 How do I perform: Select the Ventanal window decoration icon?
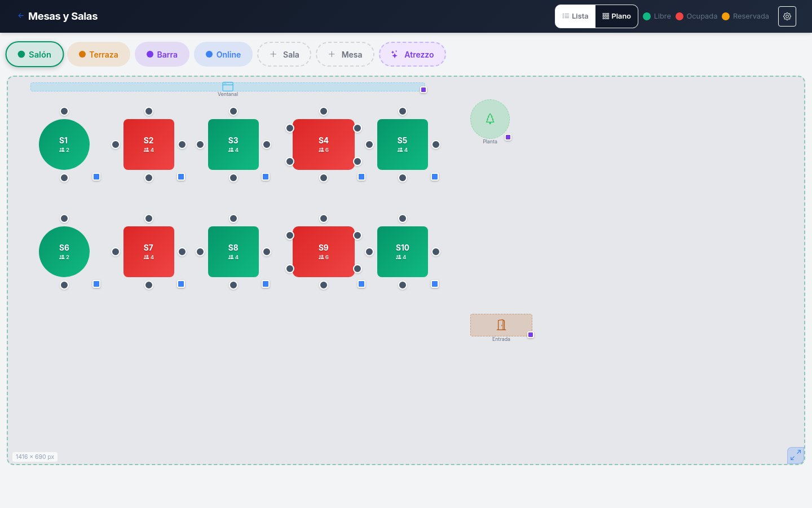click(228, 86)
